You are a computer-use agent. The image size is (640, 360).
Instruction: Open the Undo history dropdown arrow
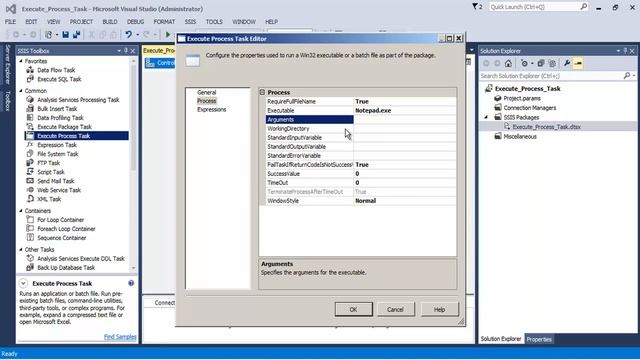[138, 35]
